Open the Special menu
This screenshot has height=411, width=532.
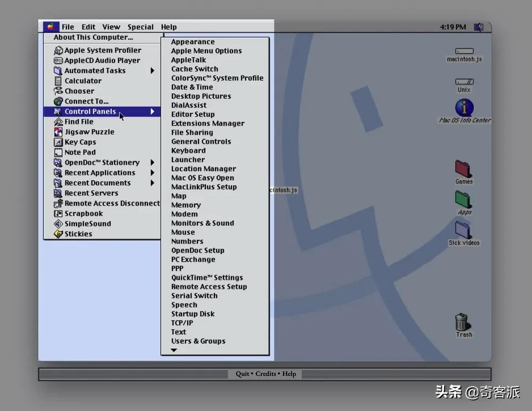[140, 27]
